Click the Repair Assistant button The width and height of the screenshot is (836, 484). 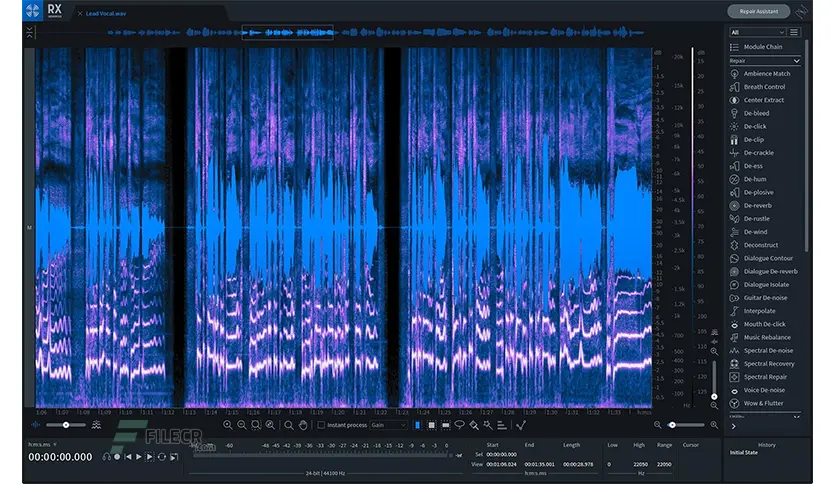click(x=758, y=11)
